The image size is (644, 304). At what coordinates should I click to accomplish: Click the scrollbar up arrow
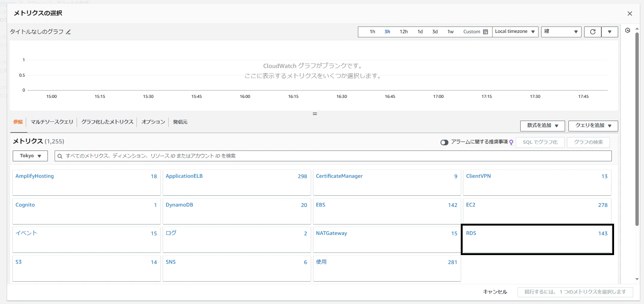[x=637, y=29]
